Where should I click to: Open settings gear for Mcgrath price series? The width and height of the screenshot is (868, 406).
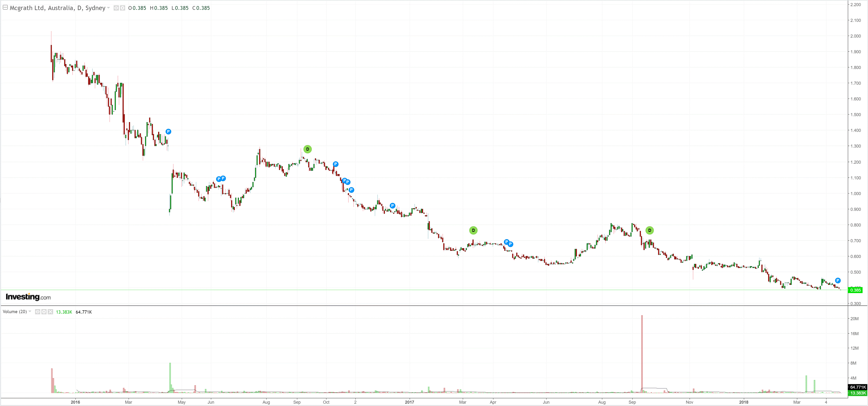tap(123, 8)
